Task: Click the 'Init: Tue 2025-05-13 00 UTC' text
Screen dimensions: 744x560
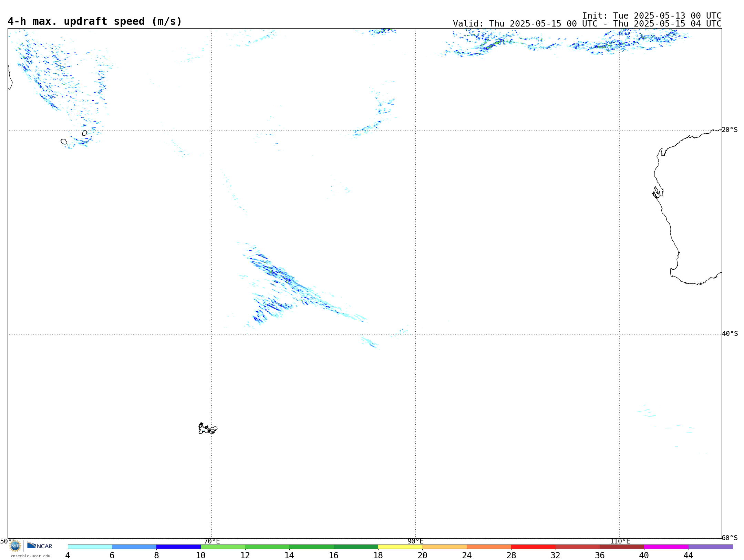Action: pos(652,16)
